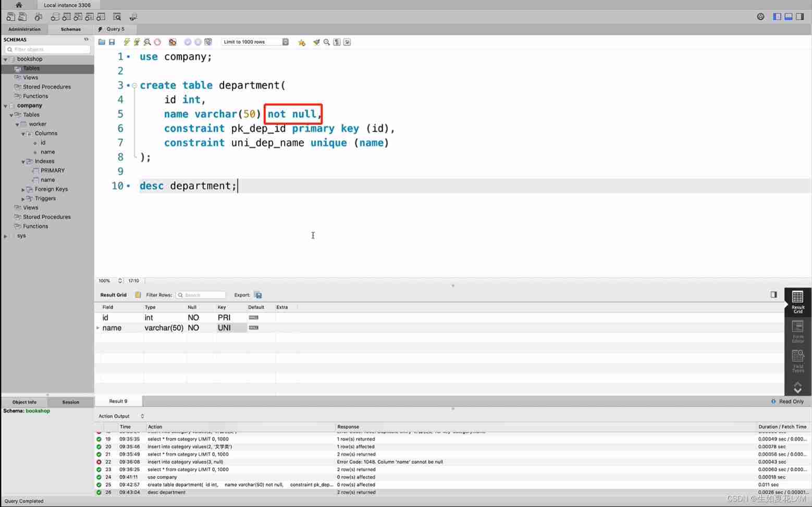Open the object inspector icon
The height and width of the screenshot is (507, 812).
38,17
